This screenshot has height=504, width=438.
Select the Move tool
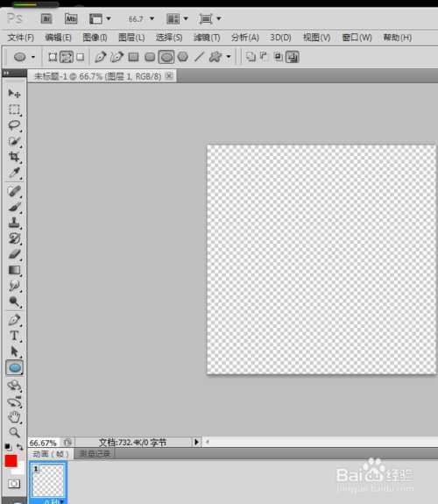14,94
